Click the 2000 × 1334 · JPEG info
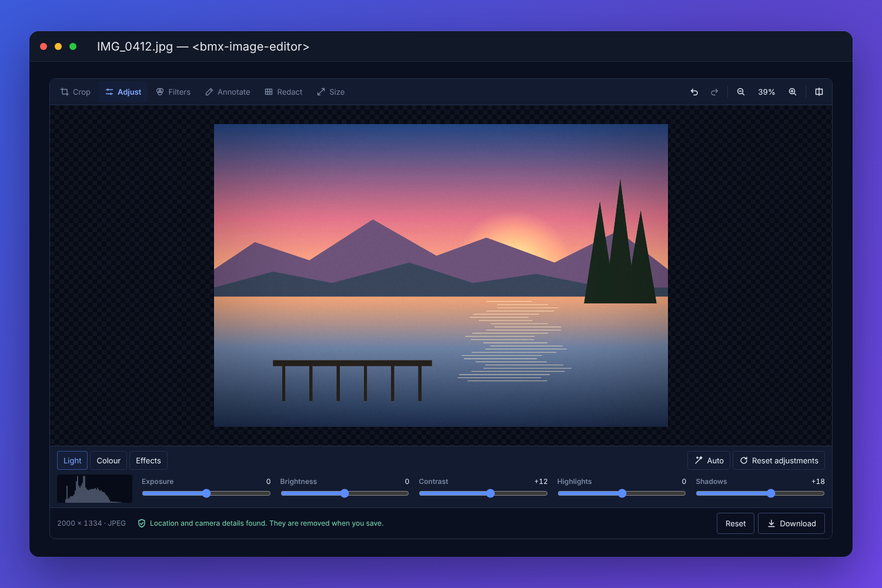 92,523
